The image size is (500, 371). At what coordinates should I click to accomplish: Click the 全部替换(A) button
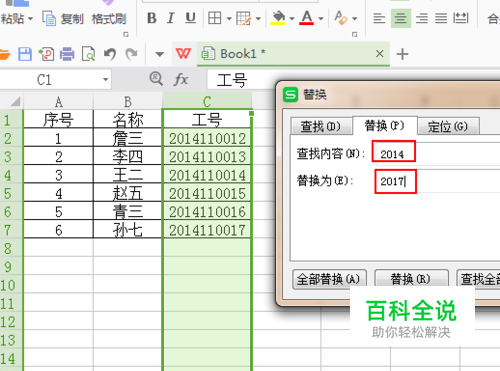(329, 279)
